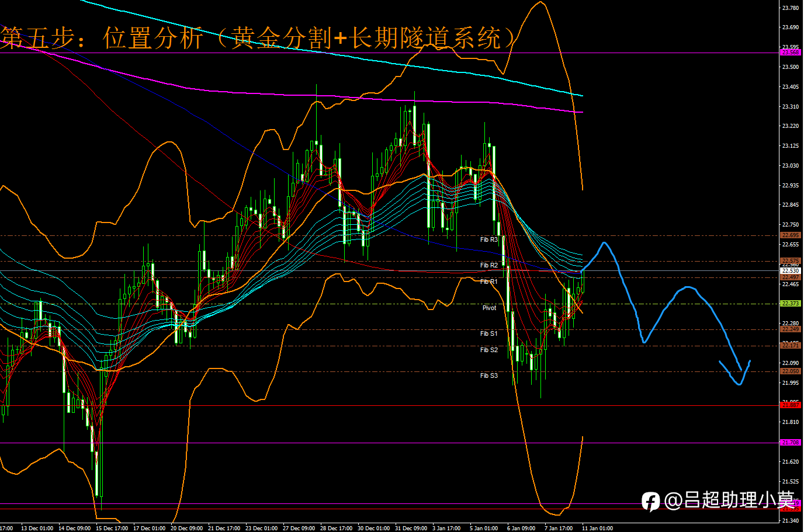Viewport: 804px width, 532px height.
Task: Click the 27 Dec 09:00 time label
Action: coord(299,528)
